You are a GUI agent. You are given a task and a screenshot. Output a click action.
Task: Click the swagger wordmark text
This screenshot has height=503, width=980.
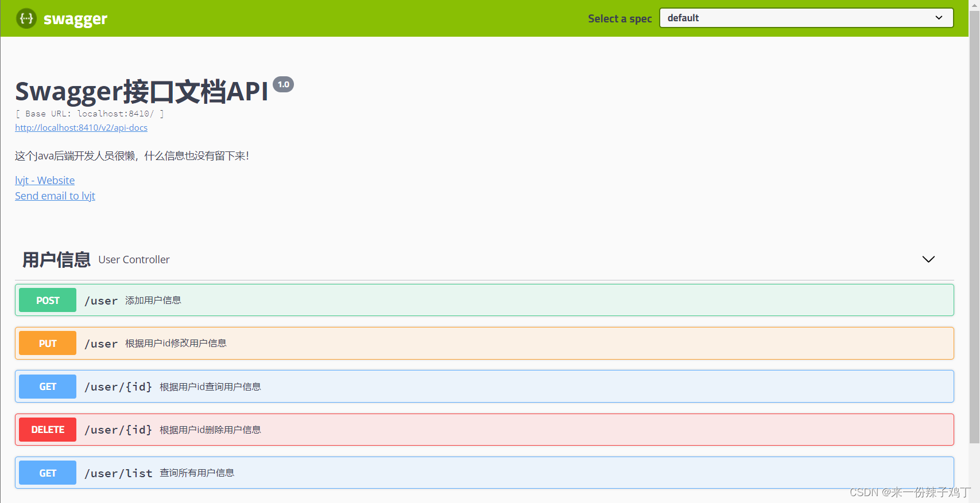click(75, 19)
